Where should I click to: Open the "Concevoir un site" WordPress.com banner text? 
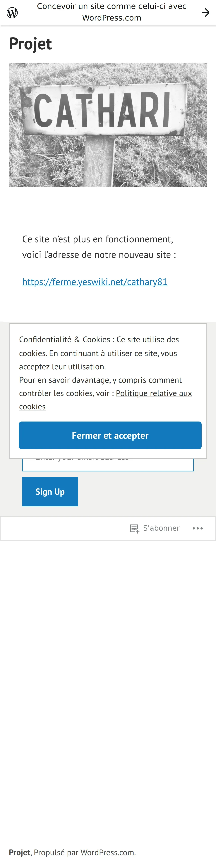[111, 12]
